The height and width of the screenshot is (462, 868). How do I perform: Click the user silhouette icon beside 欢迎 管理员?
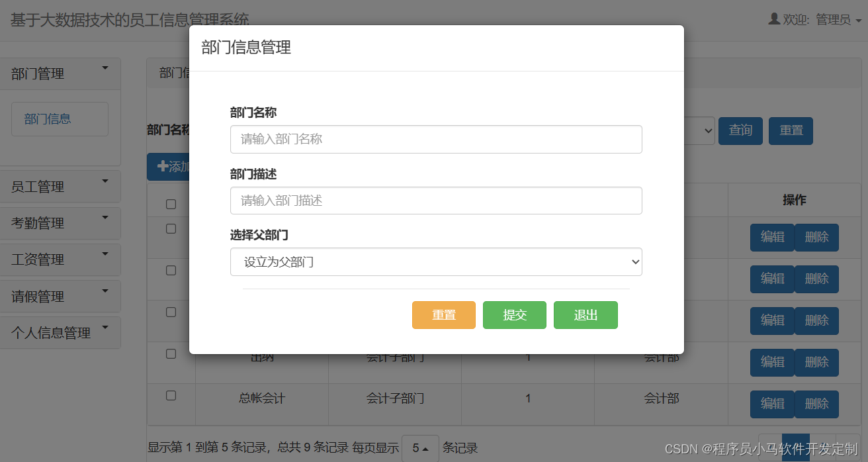[x=773, y=19]
